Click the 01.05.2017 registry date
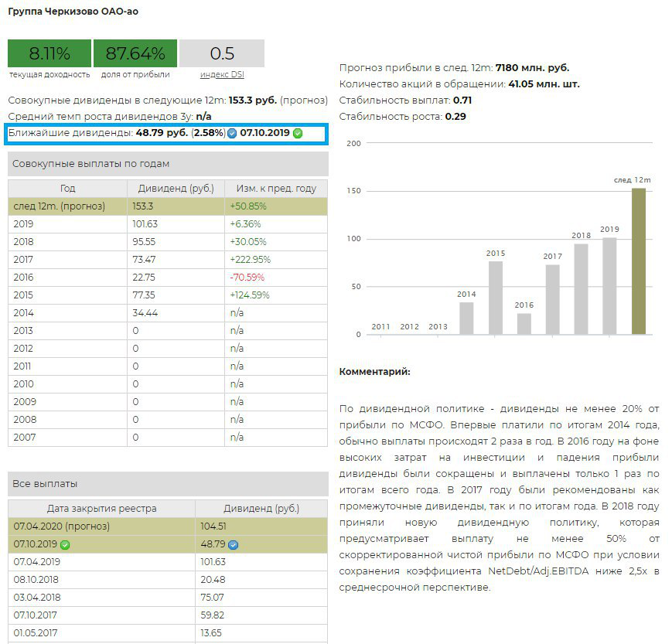The width and height of the screenshot is (672, 644). pos(35,633)
